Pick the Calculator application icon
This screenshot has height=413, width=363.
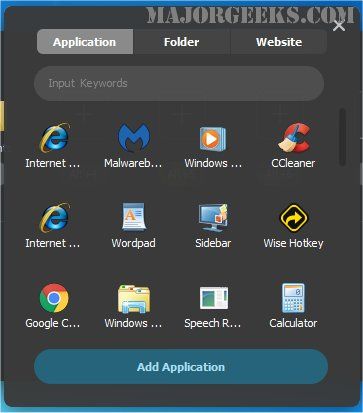pyautogui.click(x=293, y=298)
